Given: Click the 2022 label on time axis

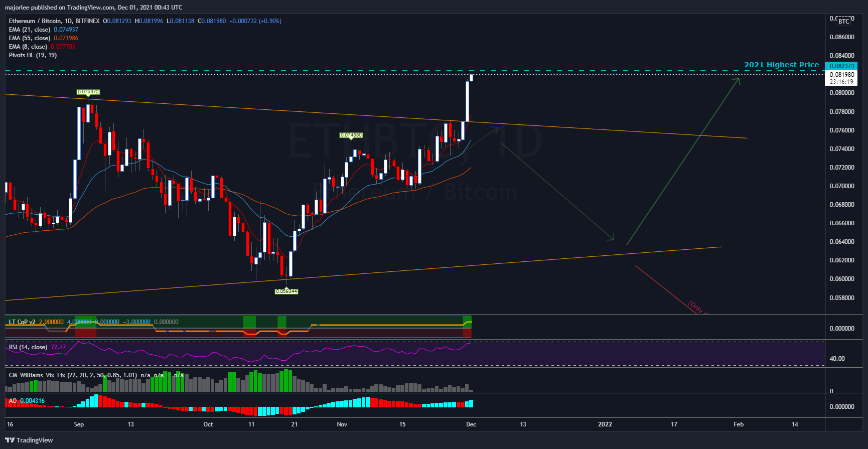Looking at the screenshot, I should pos(605,424).
